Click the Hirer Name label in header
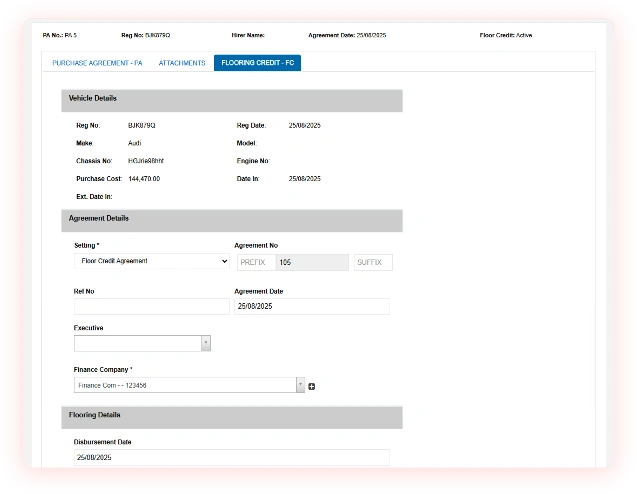Viewport: 637px width, 494px height. [248, 35]
